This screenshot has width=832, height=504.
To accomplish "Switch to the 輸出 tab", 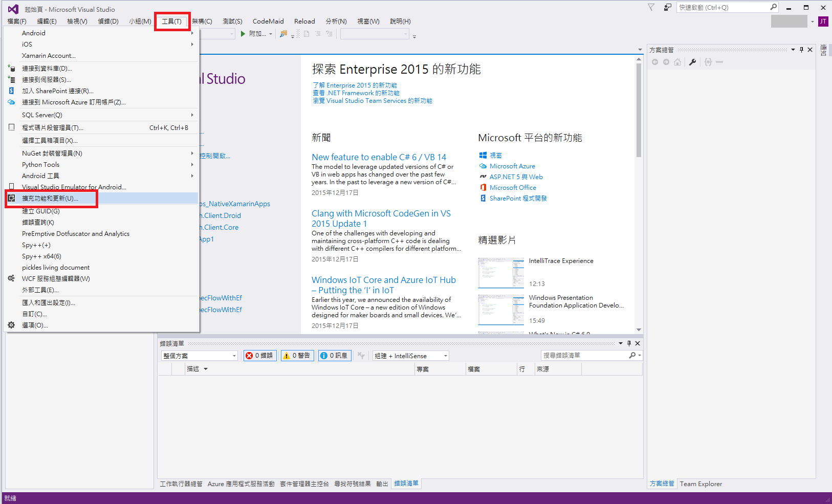I will point(382,484).
